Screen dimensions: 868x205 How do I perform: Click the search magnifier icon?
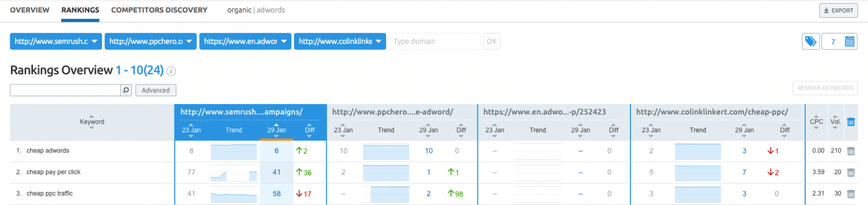126,90
